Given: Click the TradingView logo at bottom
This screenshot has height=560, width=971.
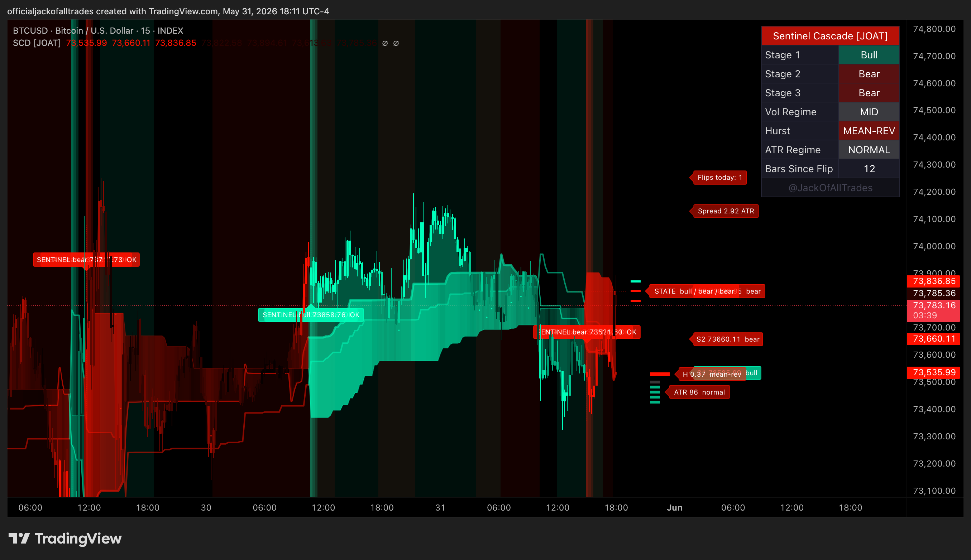Looking at the screenshot, I should coord(65,538).
